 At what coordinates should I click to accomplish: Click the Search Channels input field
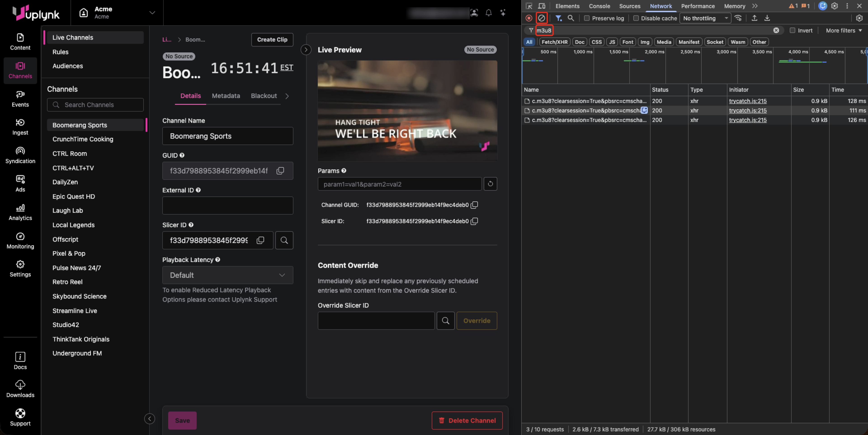pyautogui.click(x=95, y=105)
